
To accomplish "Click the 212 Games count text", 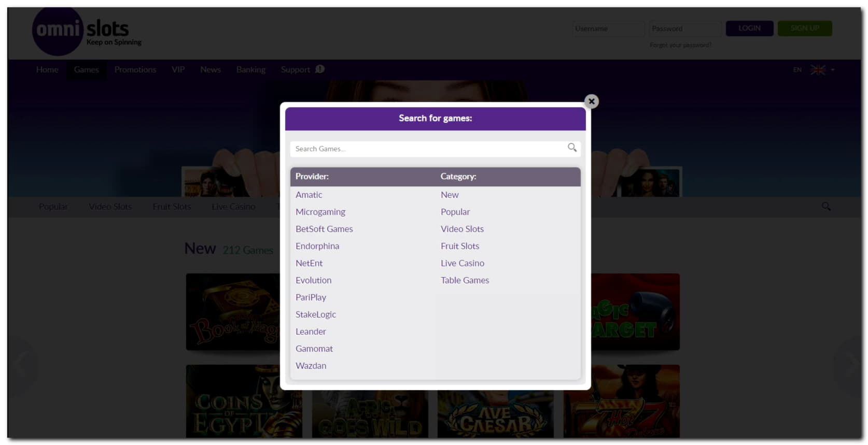I will 248,250.
